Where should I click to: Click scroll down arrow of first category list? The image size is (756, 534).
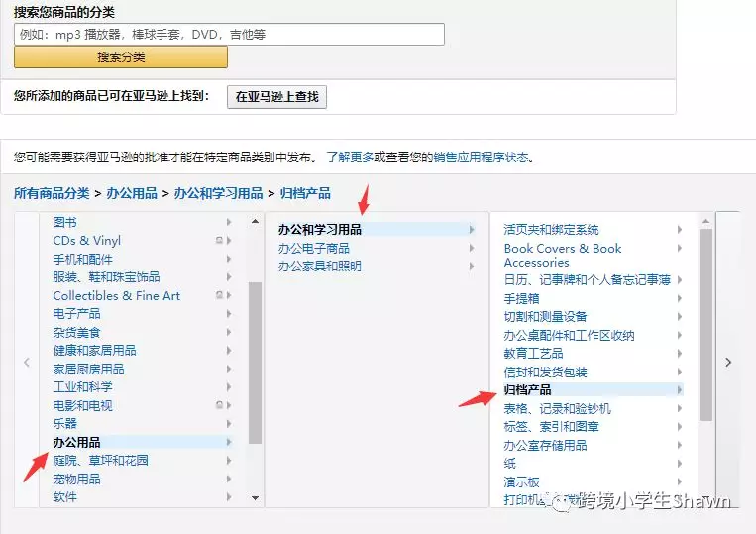point(255,498)
